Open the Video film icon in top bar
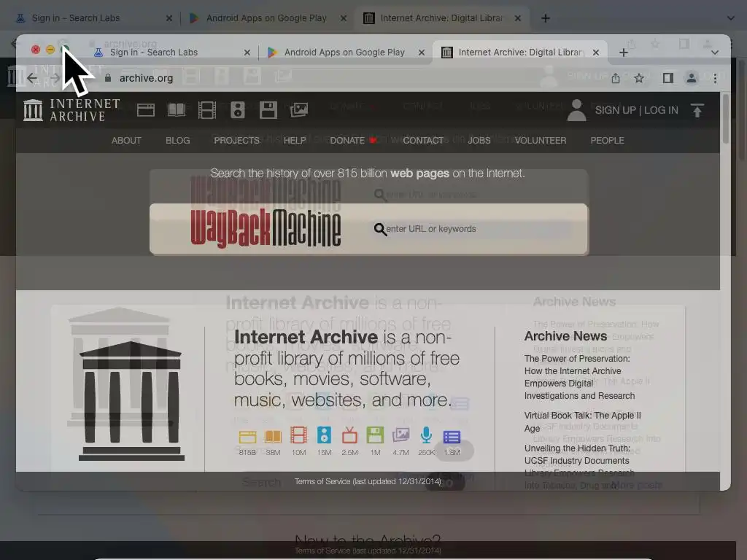Image resolution: width=747 pixels, height=560 pixels. tap(206, 110)
